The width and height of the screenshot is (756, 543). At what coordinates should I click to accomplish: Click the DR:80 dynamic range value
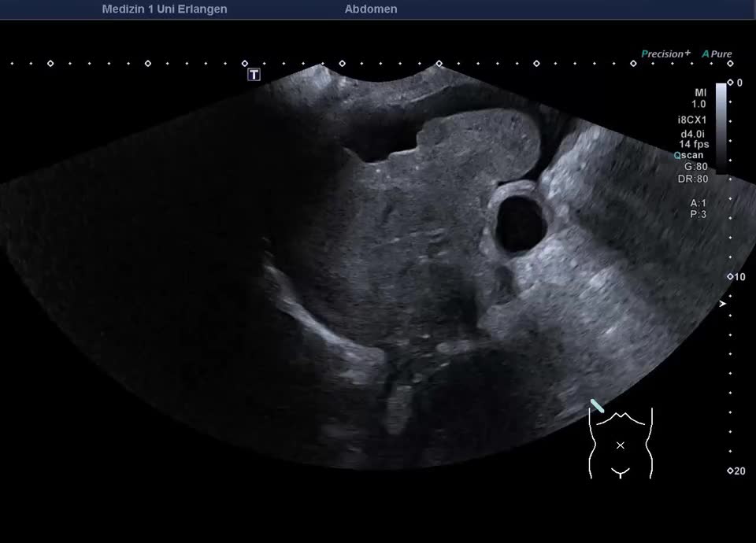coord(693,179)
